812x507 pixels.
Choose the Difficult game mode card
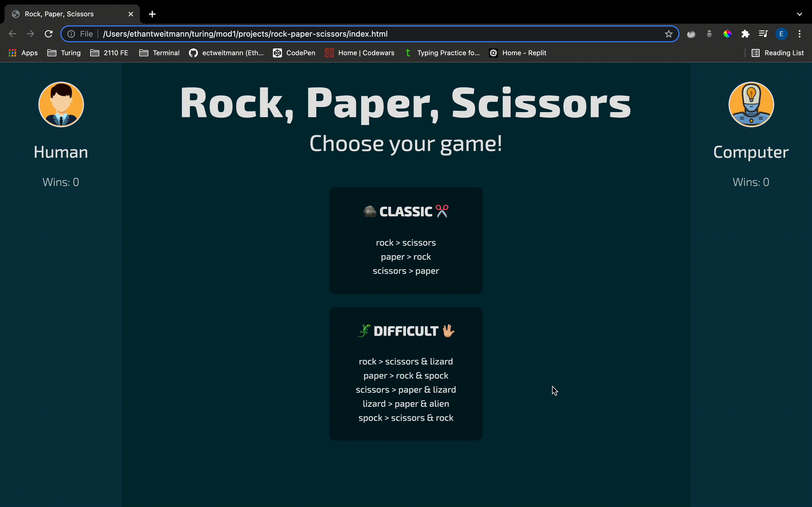(x=406, y=373)
